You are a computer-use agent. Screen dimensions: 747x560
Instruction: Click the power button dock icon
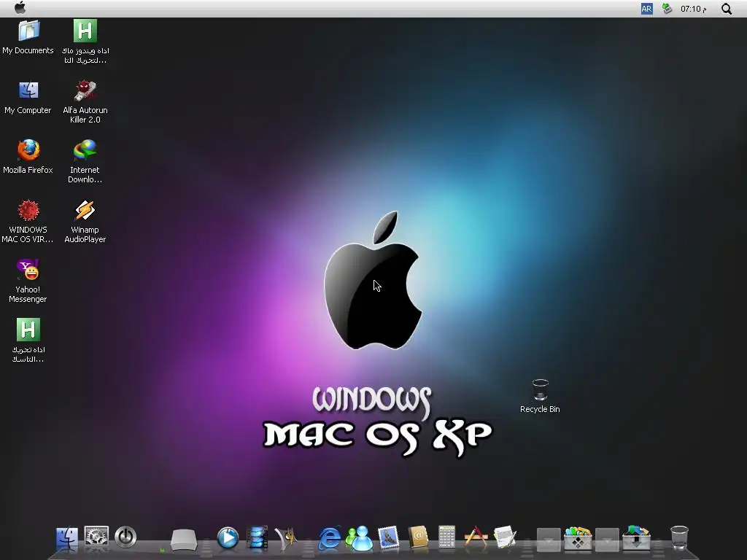(x=125, y=537)
